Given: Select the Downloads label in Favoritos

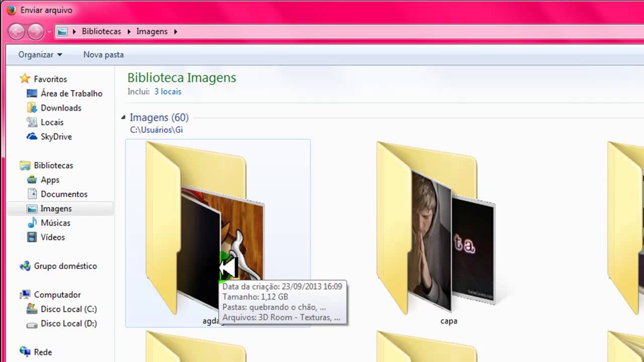Looking at the screenshot, I should tap(61, 108).
